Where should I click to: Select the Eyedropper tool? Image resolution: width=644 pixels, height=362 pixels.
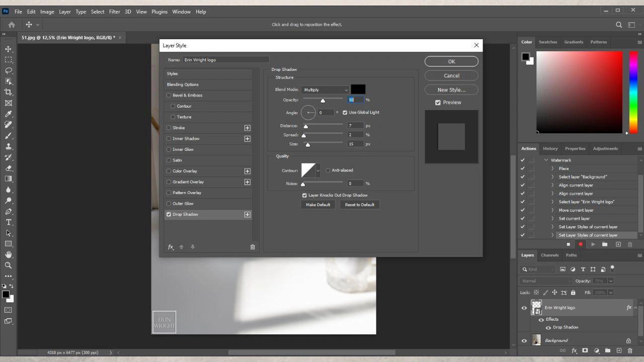coord(8,114)
